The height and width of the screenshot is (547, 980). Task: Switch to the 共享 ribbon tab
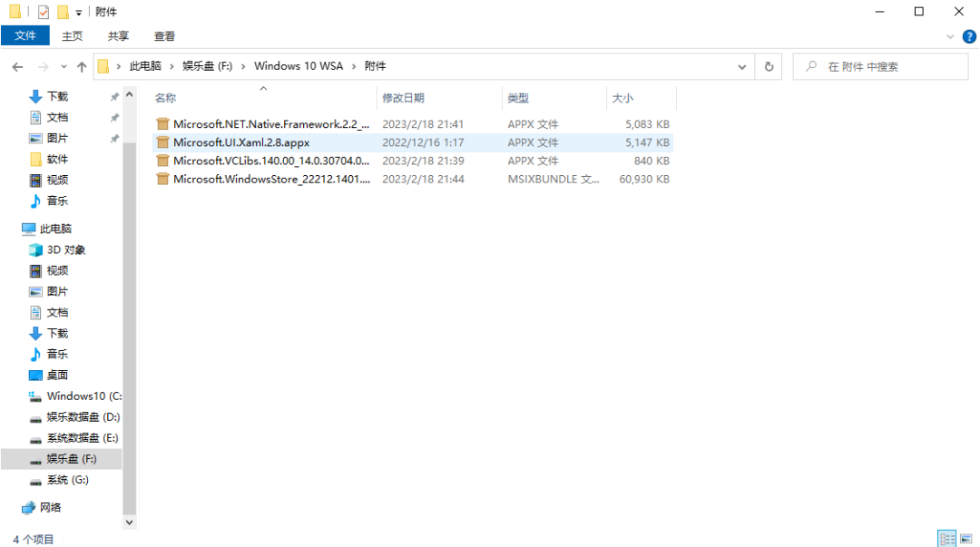pos(118,36)
